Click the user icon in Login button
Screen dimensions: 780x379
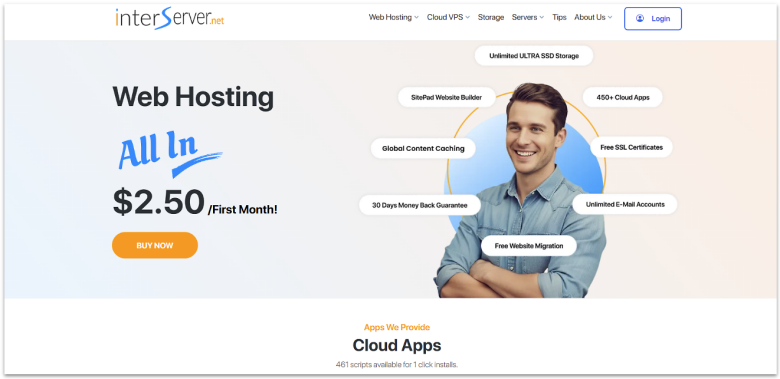(640, 18)
